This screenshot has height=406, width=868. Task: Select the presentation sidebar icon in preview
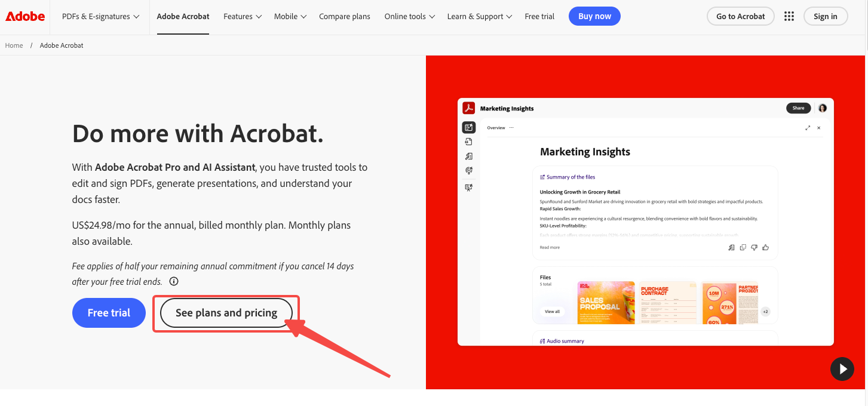[x=469, y=187]
